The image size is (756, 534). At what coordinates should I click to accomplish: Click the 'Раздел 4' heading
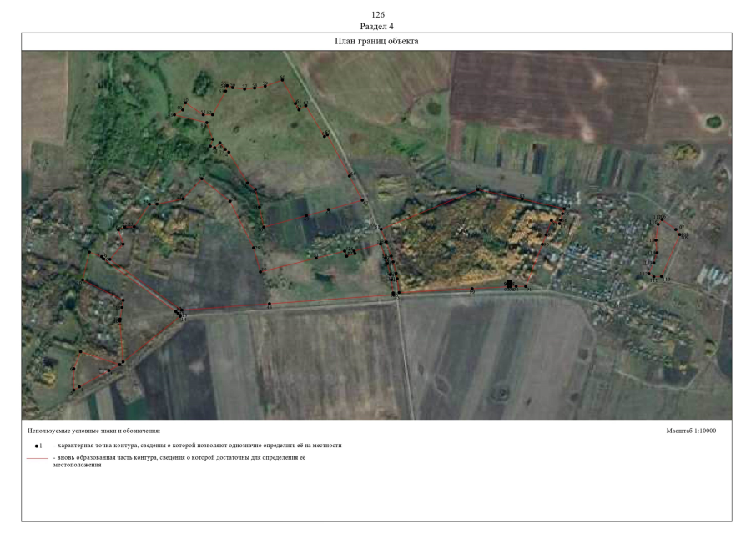(x=376, y=26)
